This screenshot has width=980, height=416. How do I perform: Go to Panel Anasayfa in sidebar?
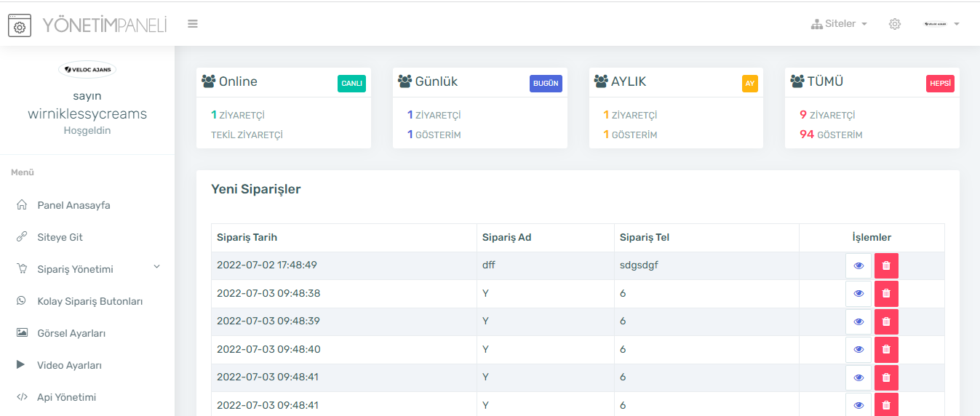(x=73, y=205)
